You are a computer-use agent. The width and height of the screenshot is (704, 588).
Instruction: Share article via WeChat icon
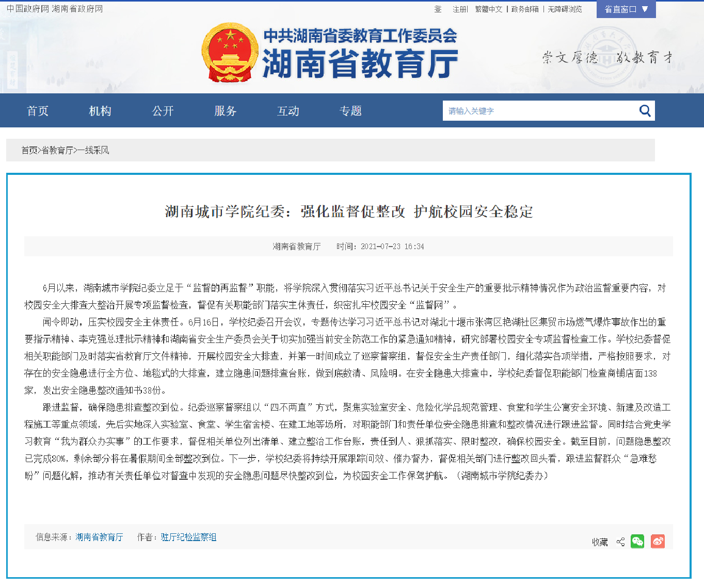point(637,541)
